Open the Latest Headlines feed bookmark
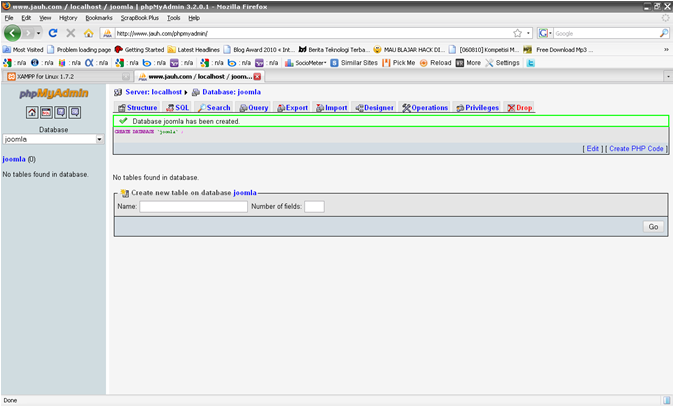 click(194, 50)
